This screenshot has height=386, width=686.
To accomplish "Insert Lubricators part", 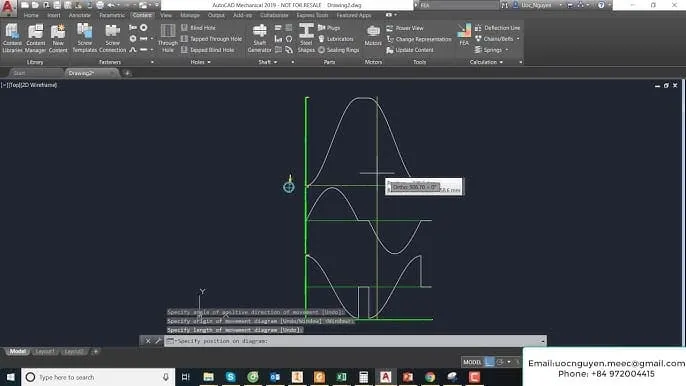I will (336, 39).
